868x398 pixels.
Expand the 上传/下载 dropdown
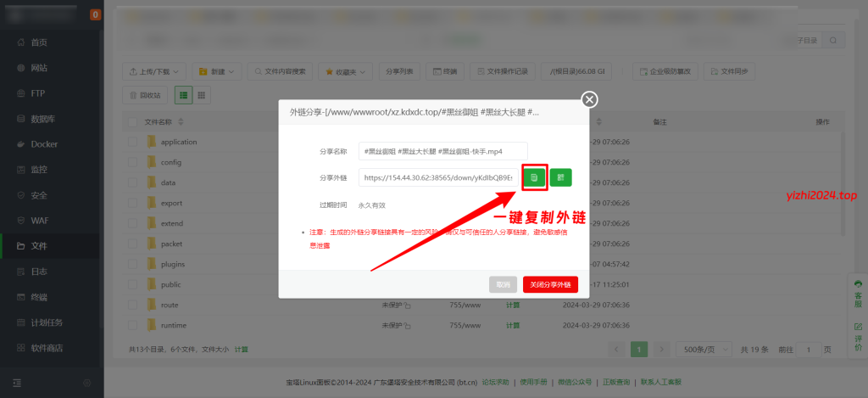[x=153, y=71]
